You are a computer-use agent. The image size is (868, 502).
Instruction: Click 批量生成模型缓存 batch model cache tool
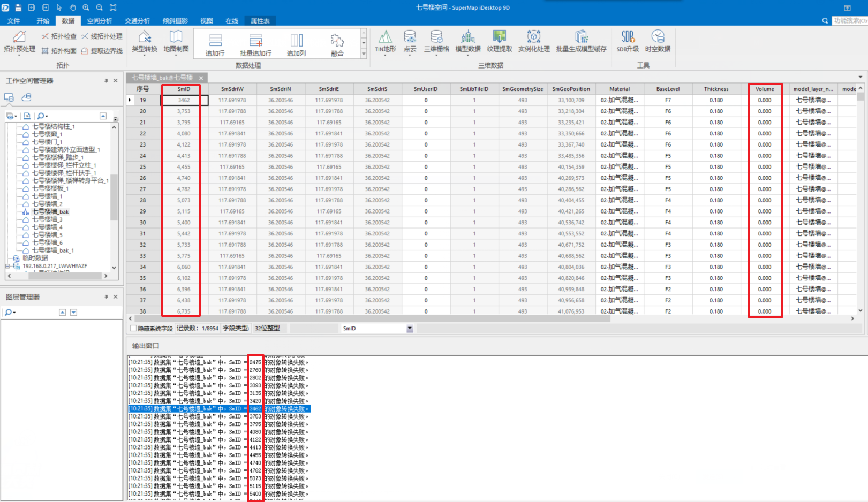tap(581, 42)
